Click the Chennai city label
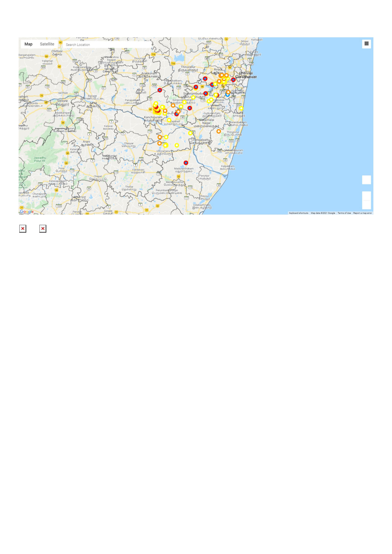The width and height of the screenshot is (392, 554). (x=246, y=75)
